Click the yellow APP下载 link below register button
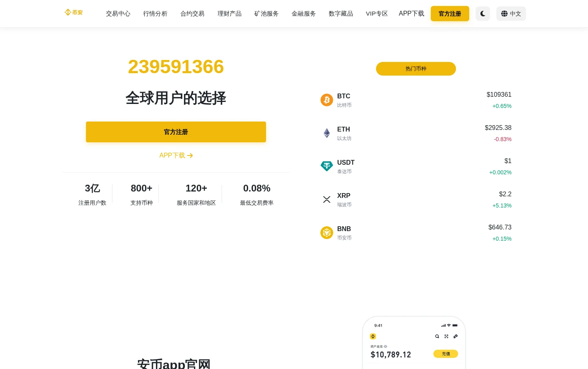 (176, 156)
